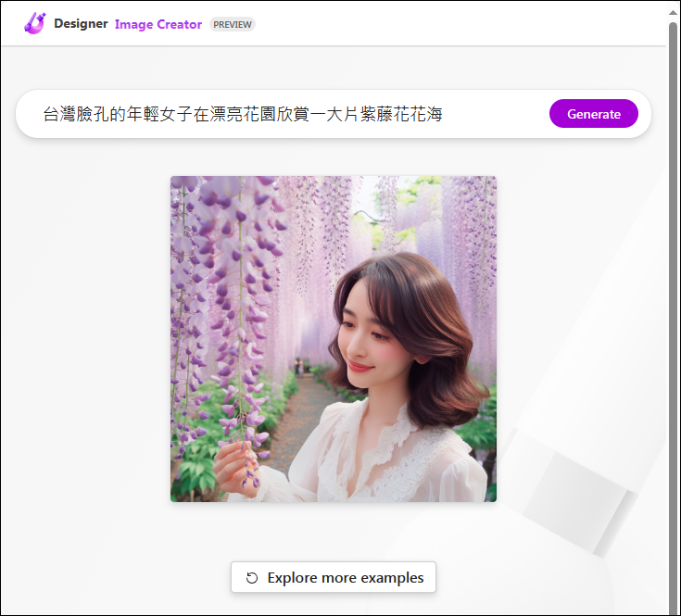Click Explore more examples button
Viewport: 681px width, 616px height.
pyautogui.click(x=334, y=577)
